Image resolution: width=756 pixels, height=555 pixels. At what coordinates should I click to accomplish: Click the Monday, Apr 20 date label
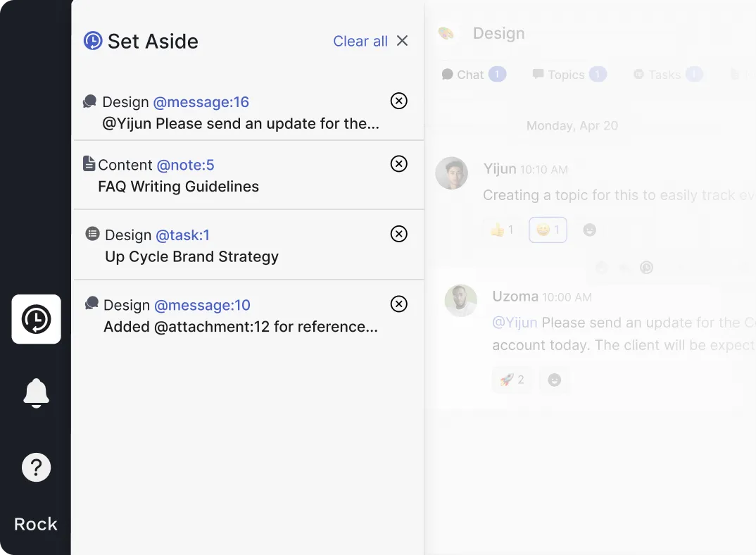572,126
